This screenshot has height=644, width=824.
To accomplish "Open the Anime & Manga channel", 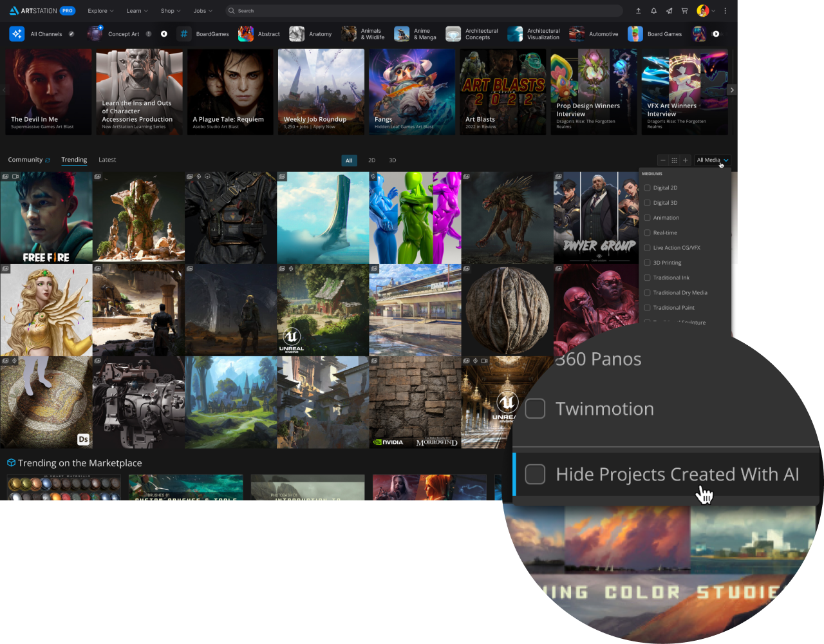I will point(415,34).
